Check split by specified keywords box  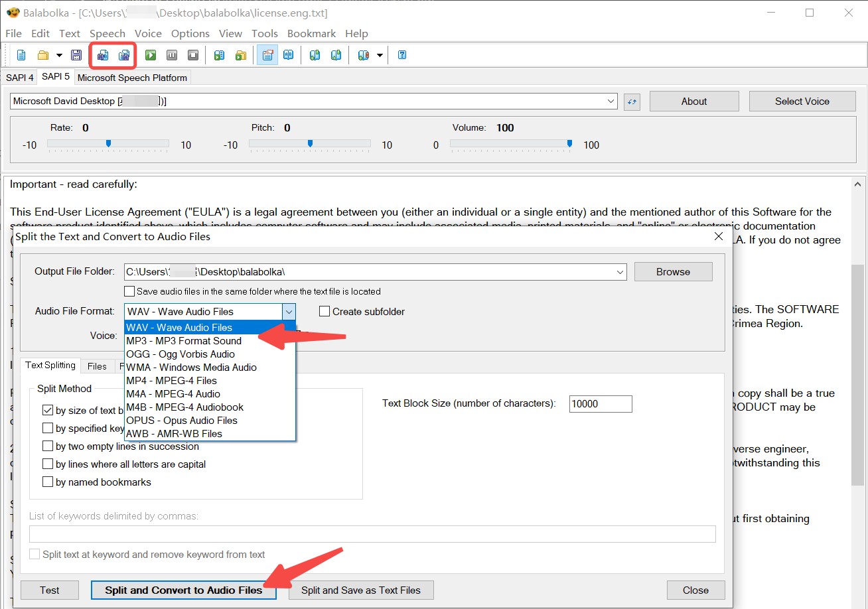pyautogui.click(x=48, y=429)
